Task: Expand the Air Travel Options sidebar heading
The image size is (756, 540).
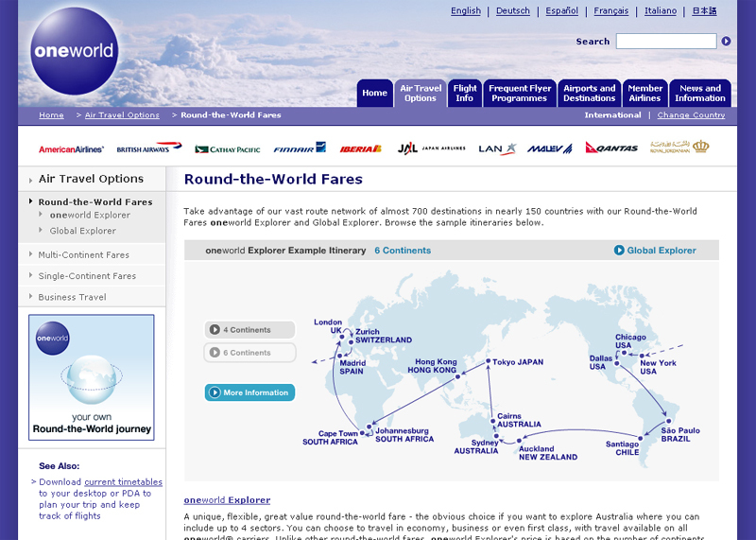Action: pyautogui.click(x=91, y=179)
